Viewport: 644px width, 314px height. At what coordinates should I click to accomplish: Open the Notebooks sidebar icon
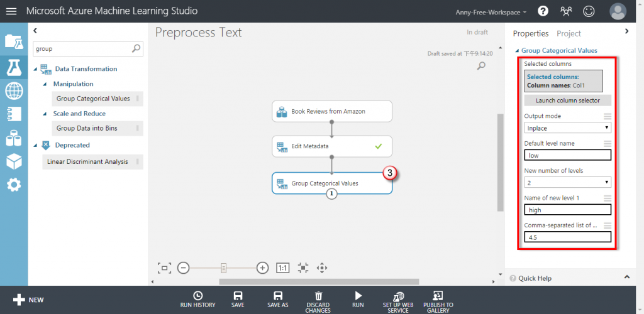[14, 114]
